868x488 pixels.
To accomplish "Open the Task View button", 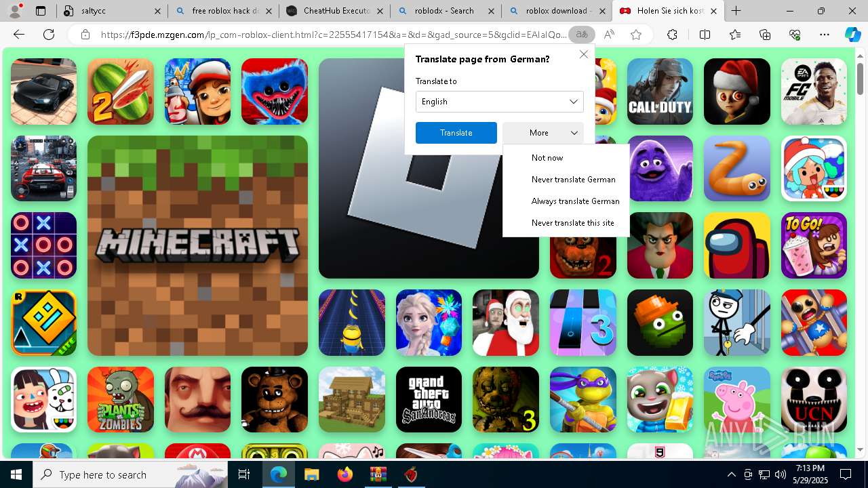I will [245, 474].
